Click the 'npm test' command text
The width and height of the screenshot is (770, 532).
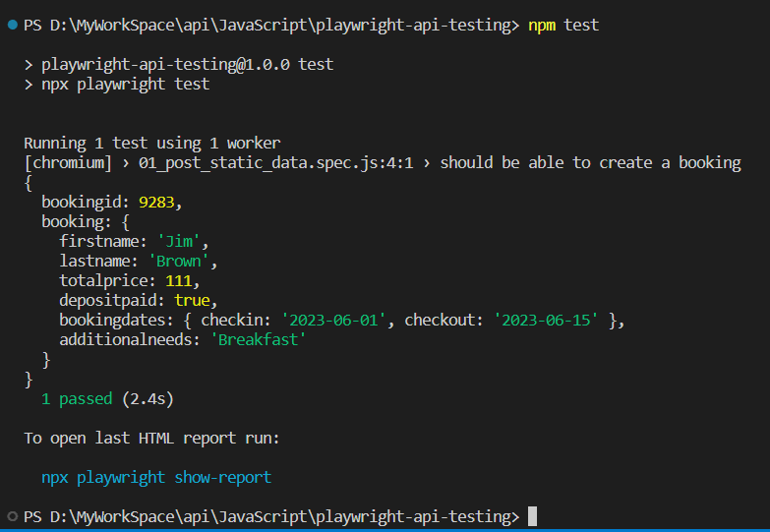(x=563, y=25)
